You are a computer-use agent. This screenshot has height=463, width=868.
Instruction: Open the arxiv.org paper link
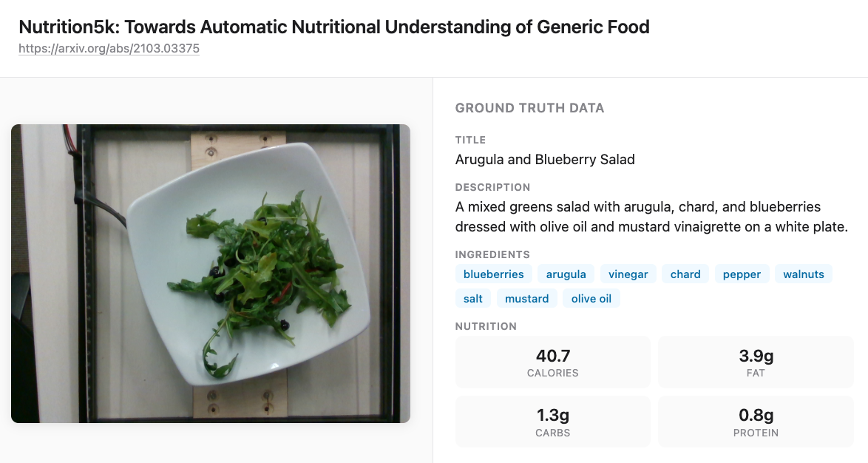(109, 50)
